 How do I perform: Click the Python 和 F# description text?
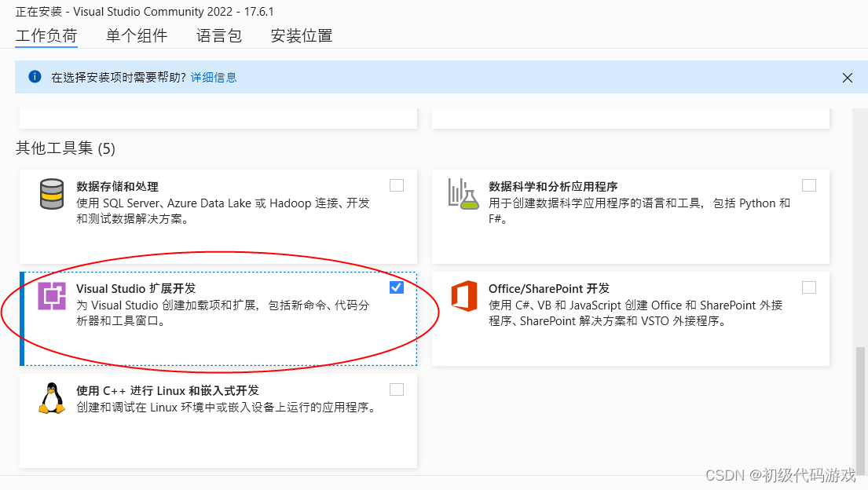point(639,211)
